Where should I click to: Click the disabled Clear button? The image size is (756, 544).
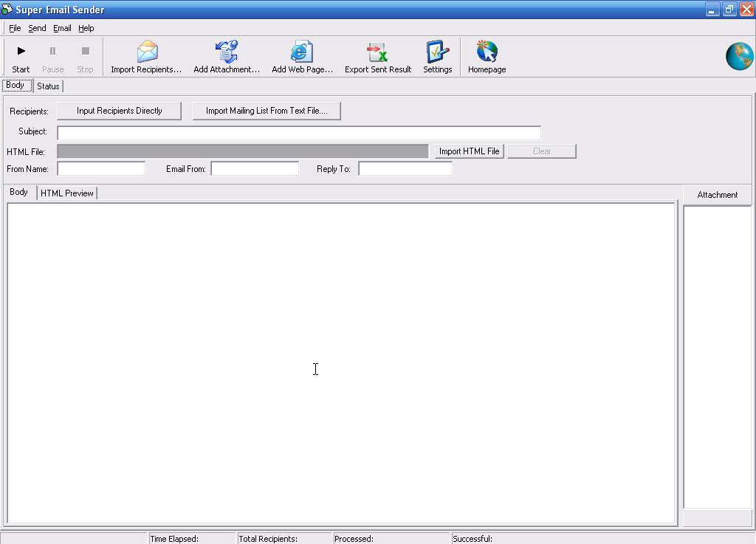pos(541,151)
